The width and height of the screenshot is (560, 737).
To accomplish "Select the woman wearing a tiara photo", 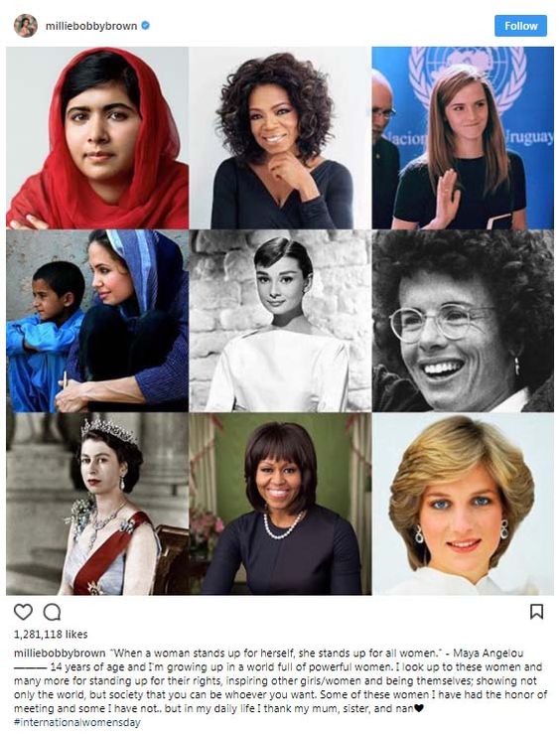I will pyautogui.click(x=97, y=504).
